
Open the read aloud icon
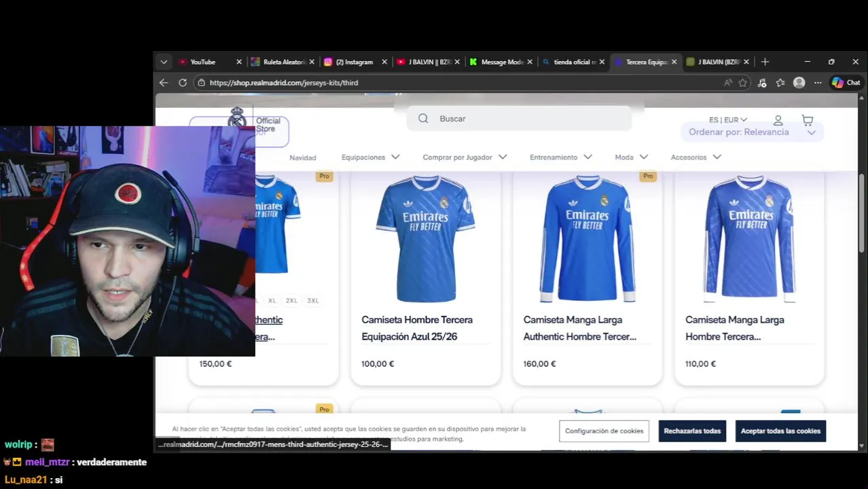tap(728, 83)
